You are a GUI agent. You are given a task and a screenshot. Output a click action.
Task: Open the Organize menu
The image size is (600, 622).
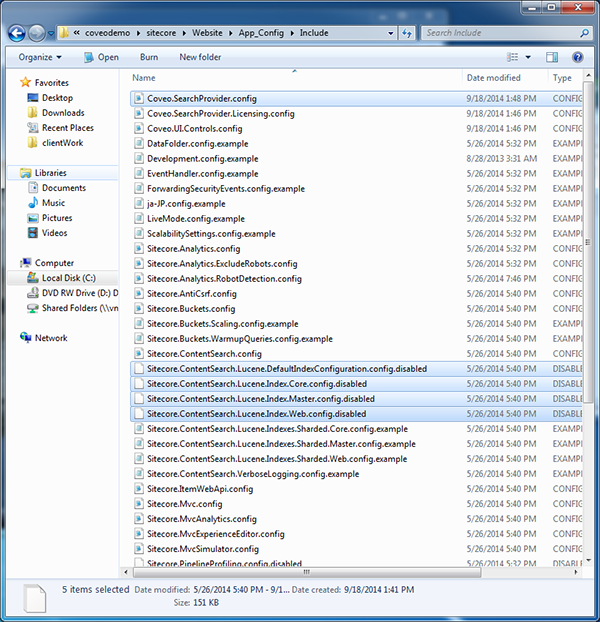pyautogui.click(x=40, y=57)
